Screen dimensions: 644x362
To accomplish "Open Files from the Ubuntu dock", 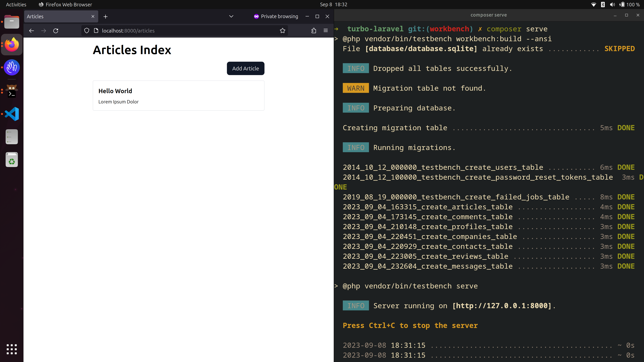I will click(12, 22).
